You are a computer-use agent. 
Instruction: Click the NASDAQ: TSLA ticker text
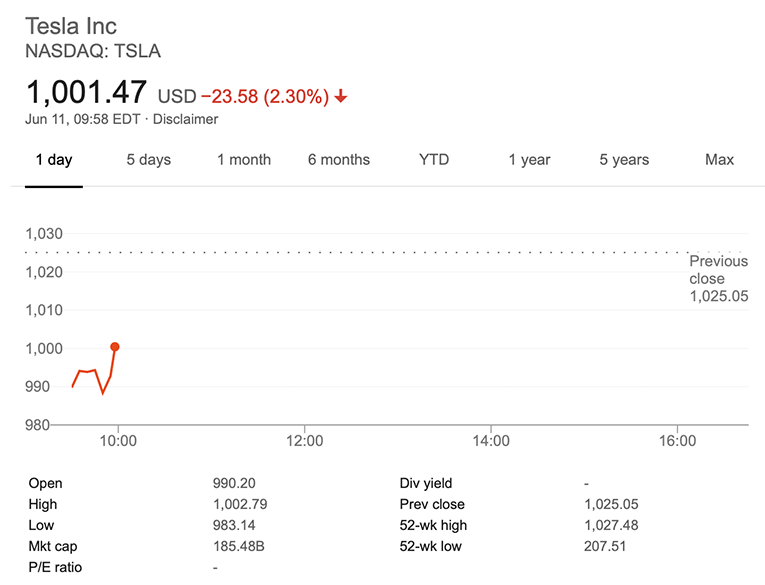point(93,51)
